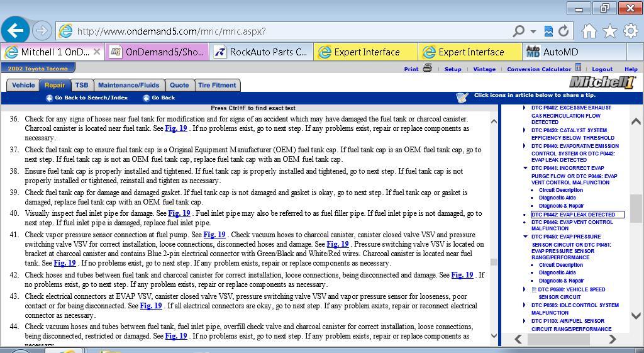The height and width of the screenshot is (353, 644).
Task: Expand DTC P0402 Excessive Exhaust Gas tree node
Action: (525, 108)
